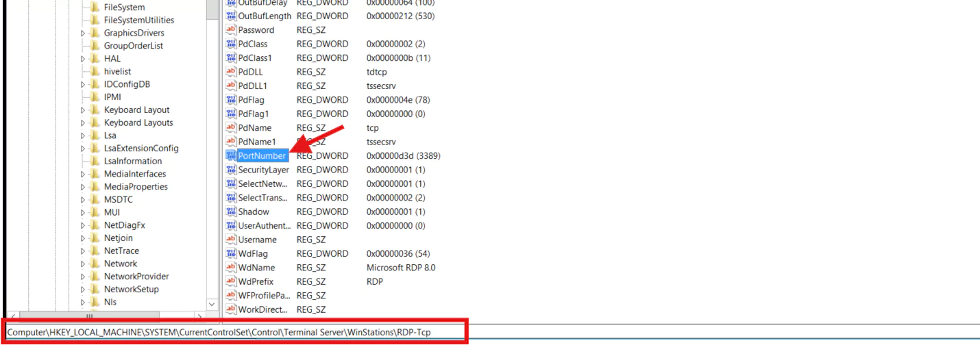Viewport: 980px width, 345px height.
Task: Click the Username string value icon
Action: click(231, 240)
